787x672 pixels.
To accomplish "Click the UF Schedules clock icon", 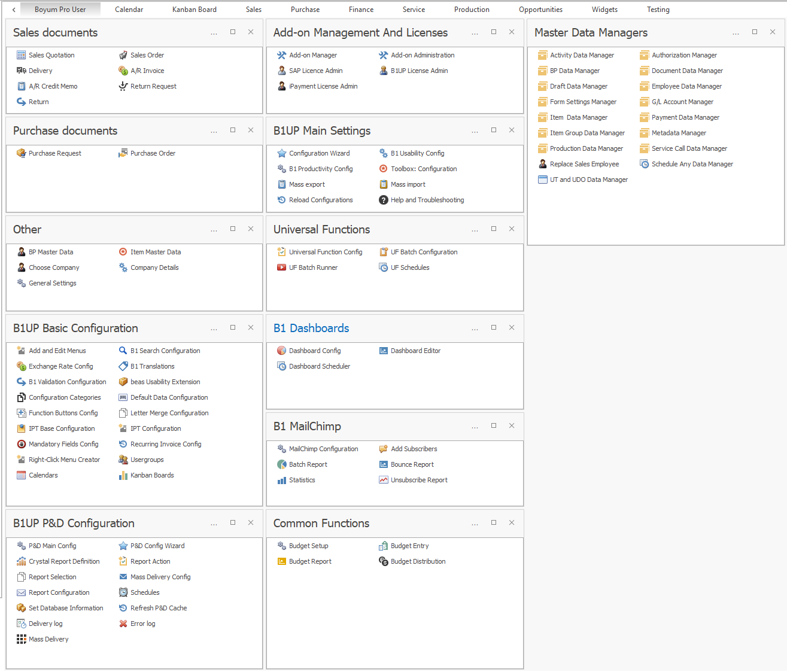I will (384, 267).
